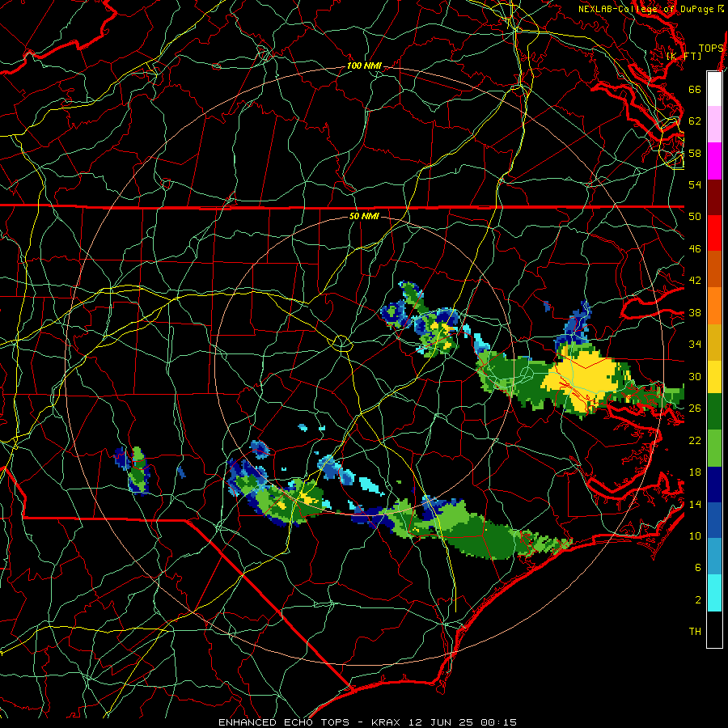728x728 pixels.
Task: Click the legend value 6
Action: pos(698,567)
